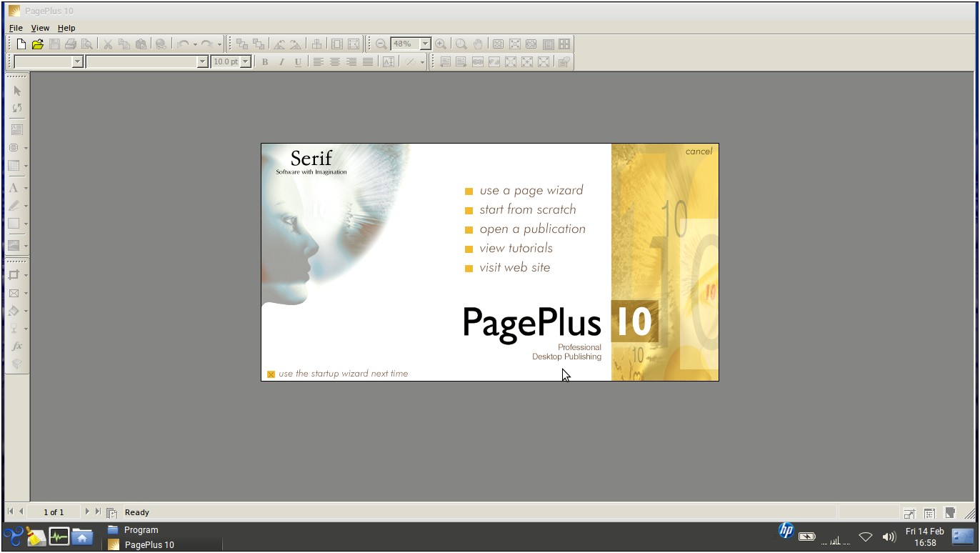980x553 pixels.
Task: Click the Open folder toolbar icon
Action: [38, 44]
